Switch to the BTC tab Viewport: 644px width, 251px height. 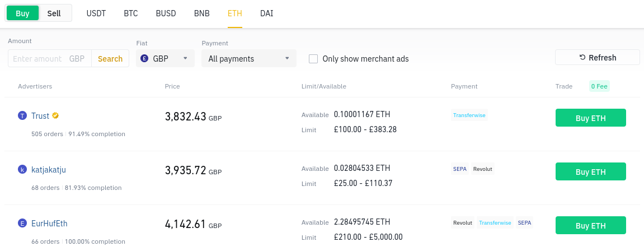[130, 13]
